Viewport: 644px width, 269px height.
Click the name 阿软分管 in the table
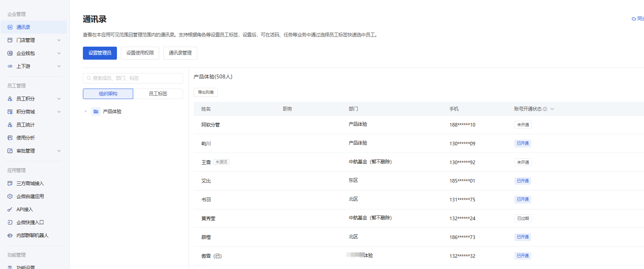pos(211,125)
